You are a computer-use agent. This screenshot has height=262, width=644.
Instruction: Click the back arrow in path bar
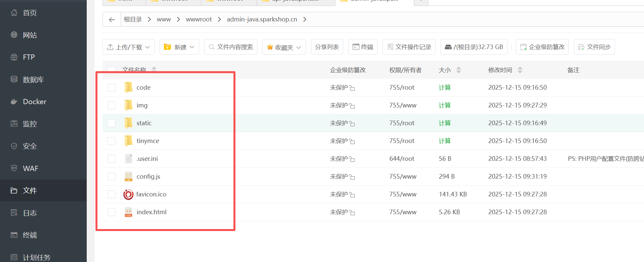point(112,20)
